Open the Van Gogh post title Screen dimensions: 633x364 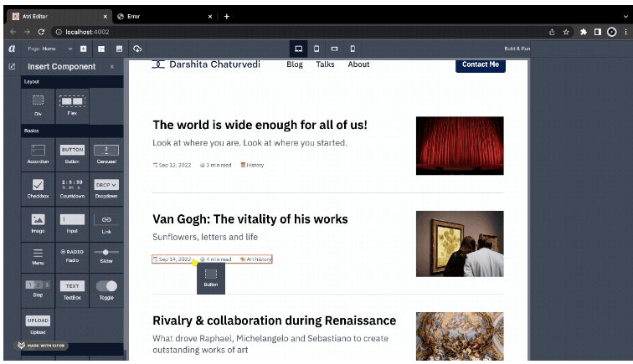point(250,218)
